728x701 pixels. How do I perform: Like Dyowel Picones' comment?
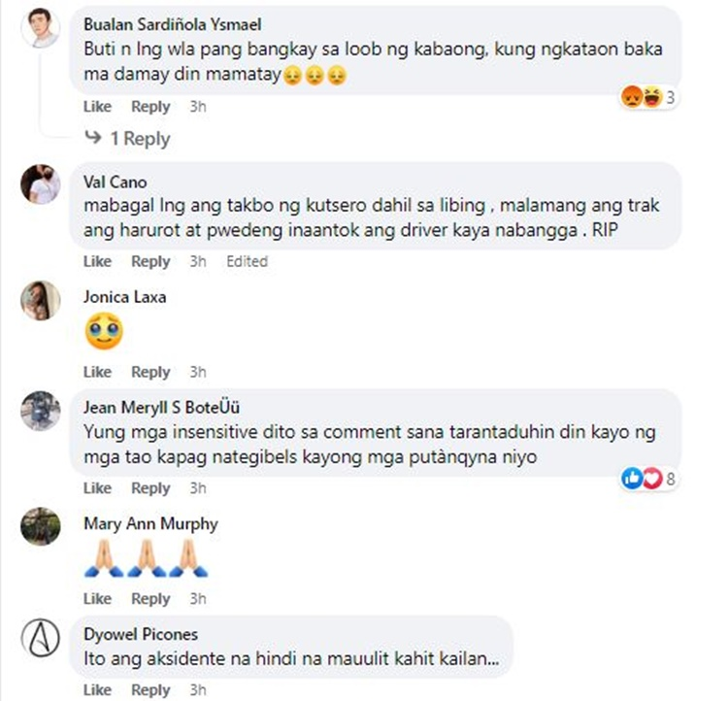[x=97, y=690]
